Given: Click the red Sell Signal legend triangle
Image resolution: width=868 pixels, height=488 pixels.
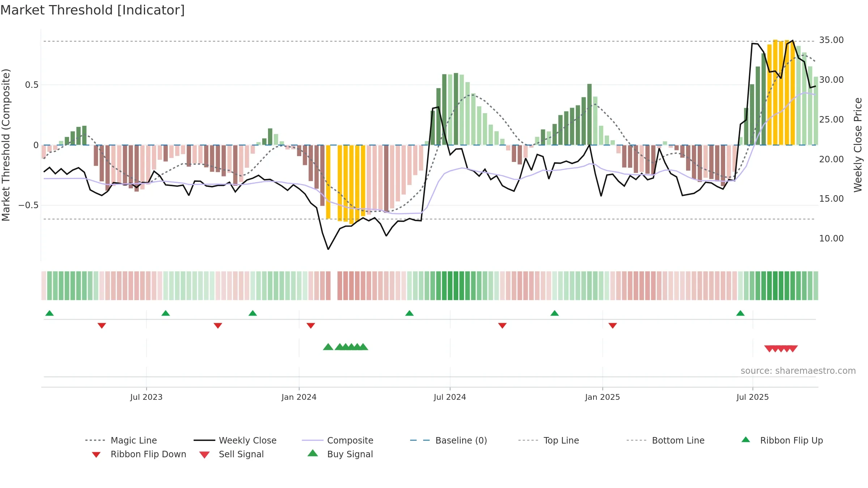Looking at the screenshot, I should (x=205, y=455).
